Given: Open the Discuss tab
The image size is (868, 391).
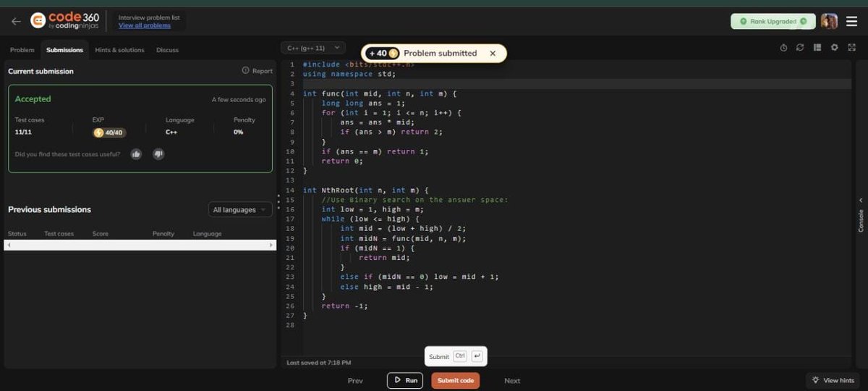Looking at the screenshot, I should pos(167,50).
